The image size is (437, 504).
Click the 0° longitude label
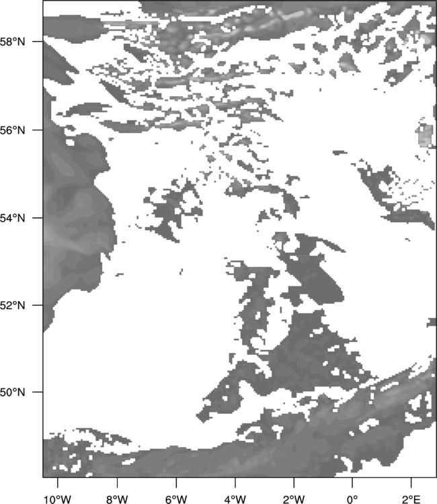point(352,499)
